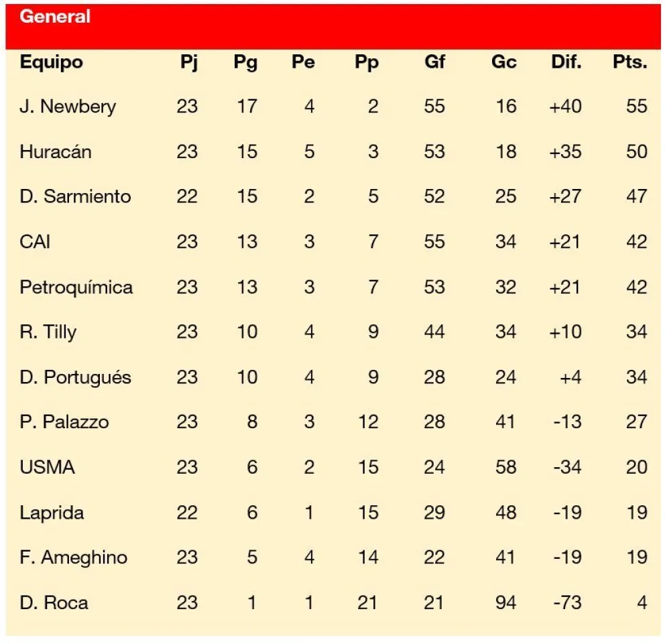
Task: Click the General header title
Action: [x=55, y=16]
